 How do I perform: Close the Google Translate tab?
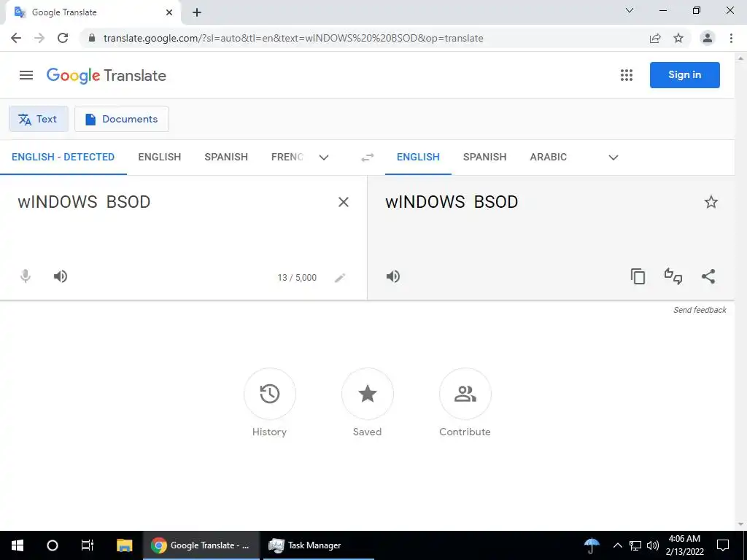click(169, 12)
